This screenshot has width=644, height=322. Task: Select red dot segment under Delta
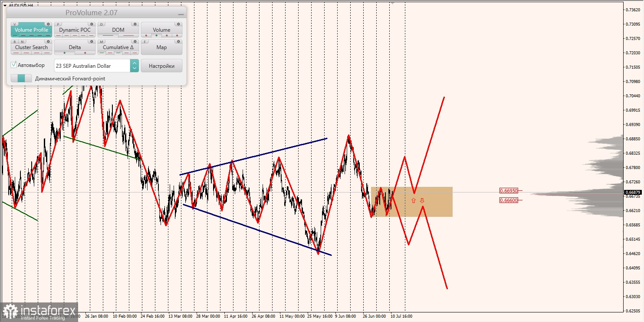click(85, 53)
